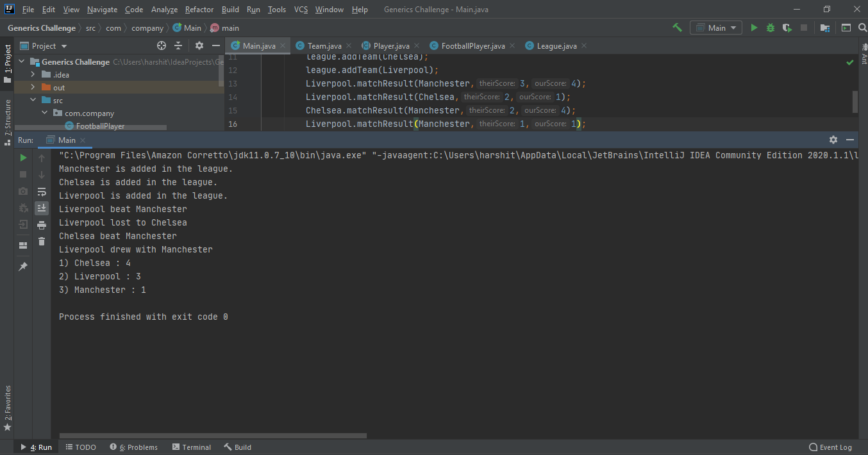Close the Main.java editor tab

point(283,46)
